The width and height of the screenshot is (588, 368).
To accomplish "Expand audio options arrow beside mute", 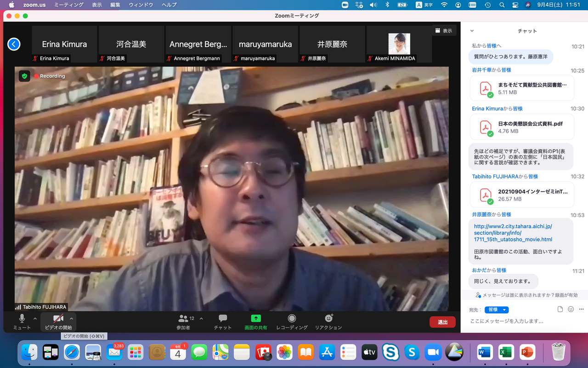I will pos(35,318).
